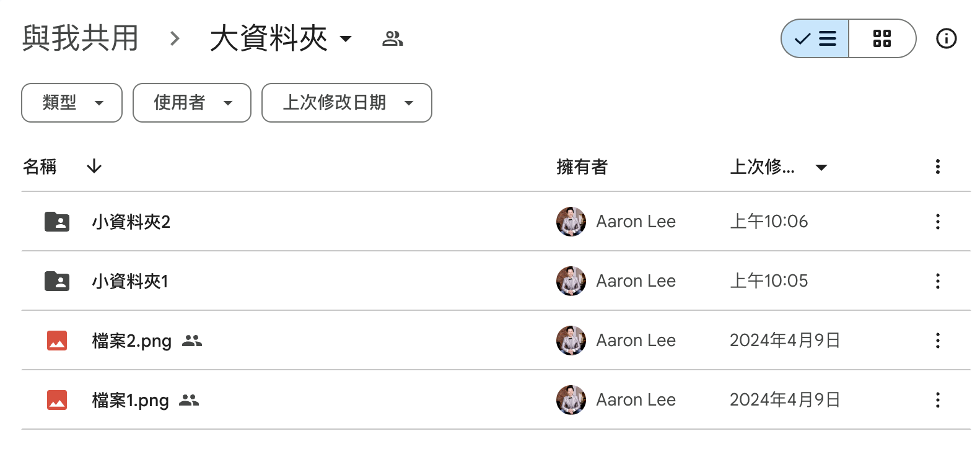Image resolution: width=980 pixels, height=452 pixels.
Task: Click the column header more options icon
Action: [937, 167]
